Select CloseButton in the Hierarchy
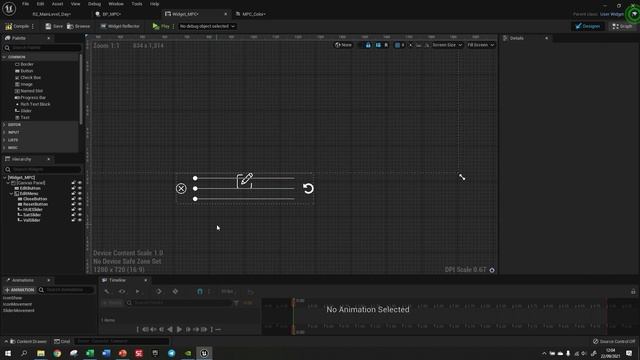Viewport: 640px width, 360px height. pyautogui.click(x=35, y=199)
